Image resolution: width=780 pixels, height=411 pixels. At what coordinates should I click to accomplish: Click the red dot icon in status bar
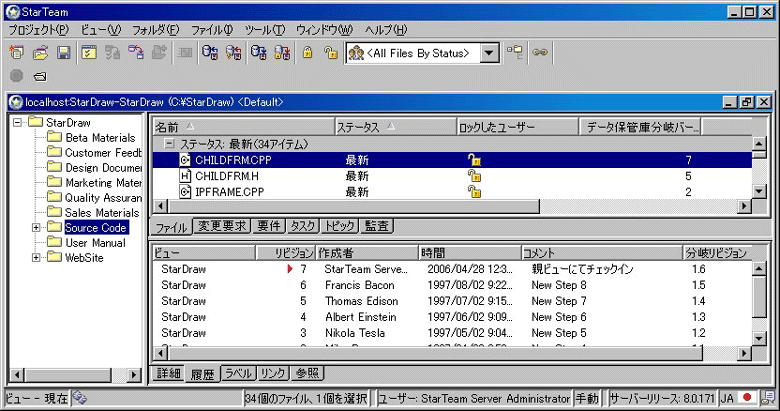click(x=746, y=398)
